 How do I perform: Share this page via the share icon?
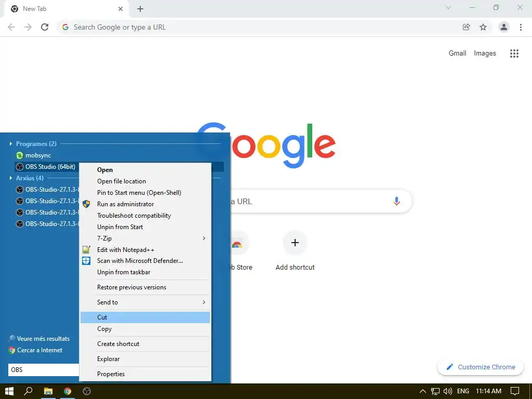467,27
